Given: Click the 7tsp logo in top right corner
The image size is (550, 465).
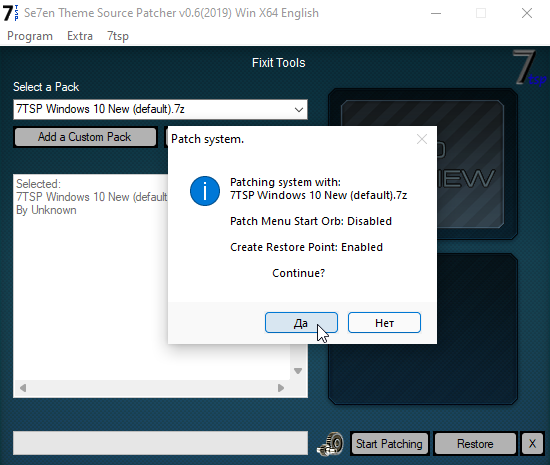Looking at the screenshot, I should 529,68.
